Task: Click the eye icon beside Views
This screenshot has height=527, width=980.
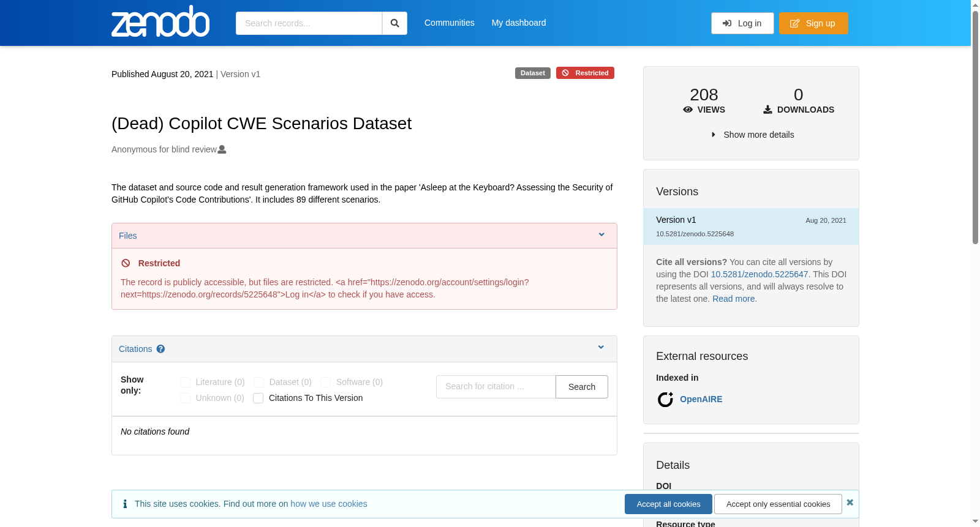Action: tap(688, 110)
